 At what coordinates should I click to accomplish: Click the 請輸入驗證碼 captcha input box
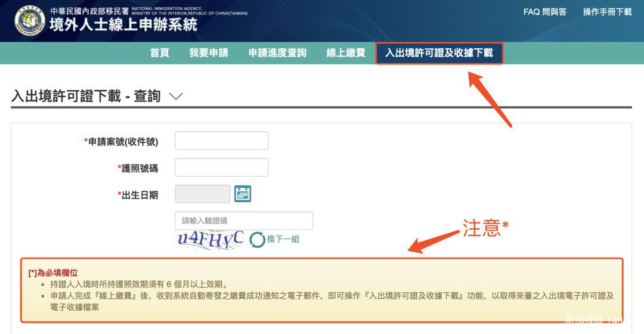[x=243, y=221]
